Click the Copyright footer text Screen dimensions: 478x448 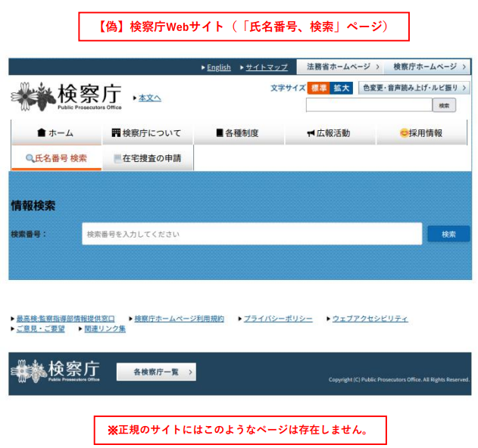click(x=398, y=379)
